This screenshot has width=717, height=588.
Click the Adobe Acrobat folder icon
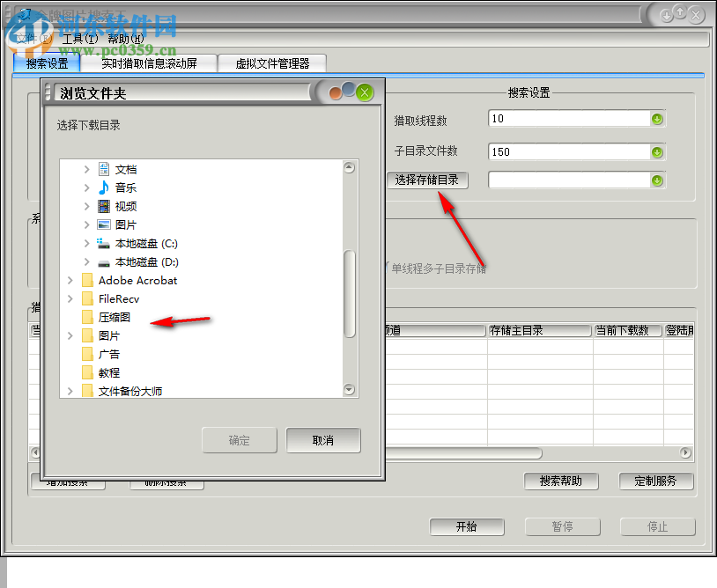pos(87,280)
